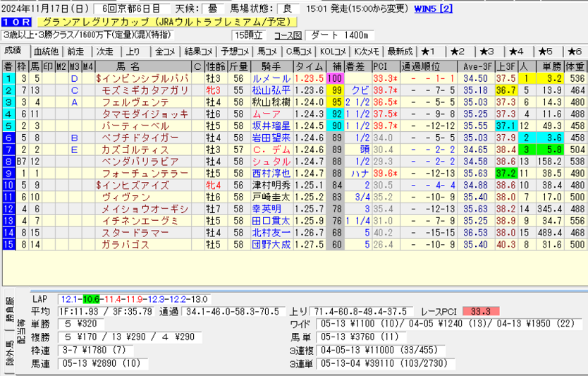Open the 前走 tab
The height and width of the screenshot is (376, 588).
pyautogui.click(x=75, y=51)
